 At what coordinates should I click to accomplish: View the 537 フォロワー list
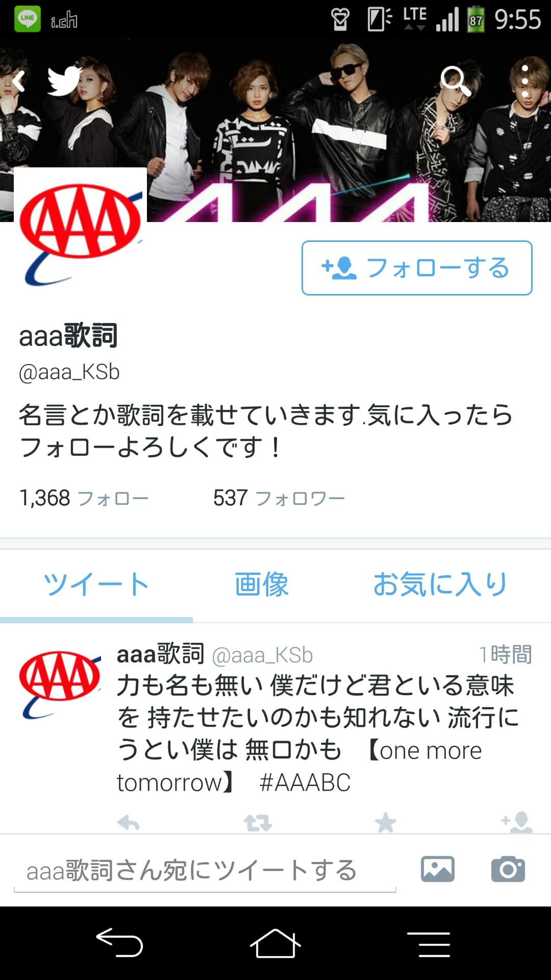point(279,498)
